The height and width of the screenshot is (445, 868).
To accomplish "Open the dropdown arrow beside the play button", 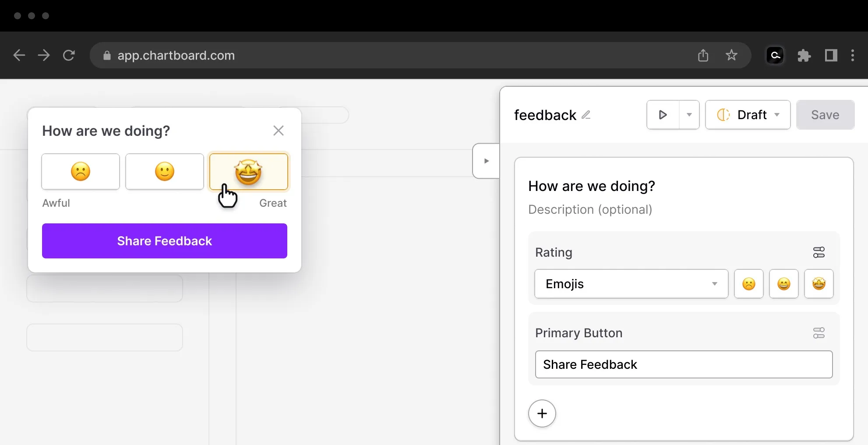I will [689, 115].
